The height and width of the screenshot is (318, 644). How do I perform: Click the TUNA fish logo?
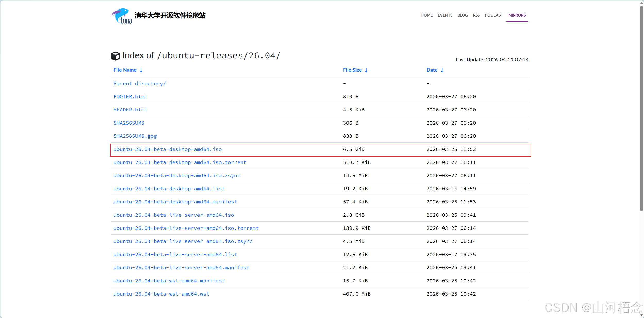121,16
